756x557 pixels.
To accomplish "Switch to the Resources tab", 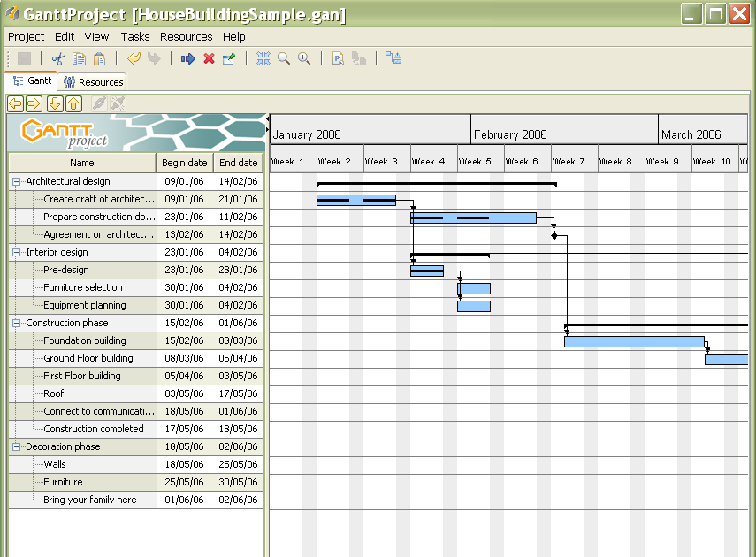I will click(x=94, y=80).
